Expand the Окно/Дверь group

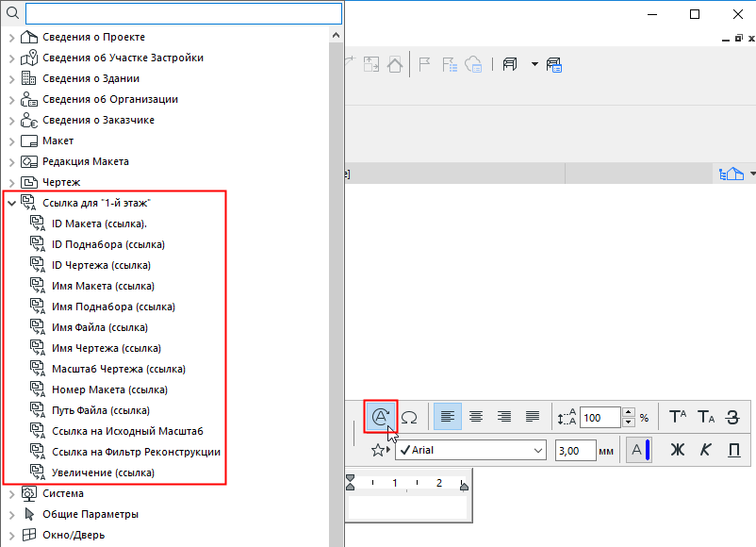click(12, 535)
